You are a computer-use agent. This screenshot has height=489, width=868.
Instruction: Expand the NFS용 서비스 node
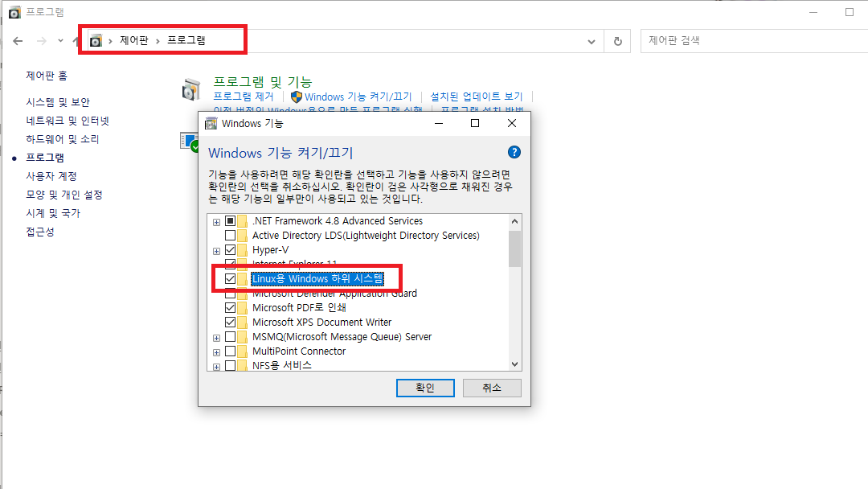pos(216,367)
